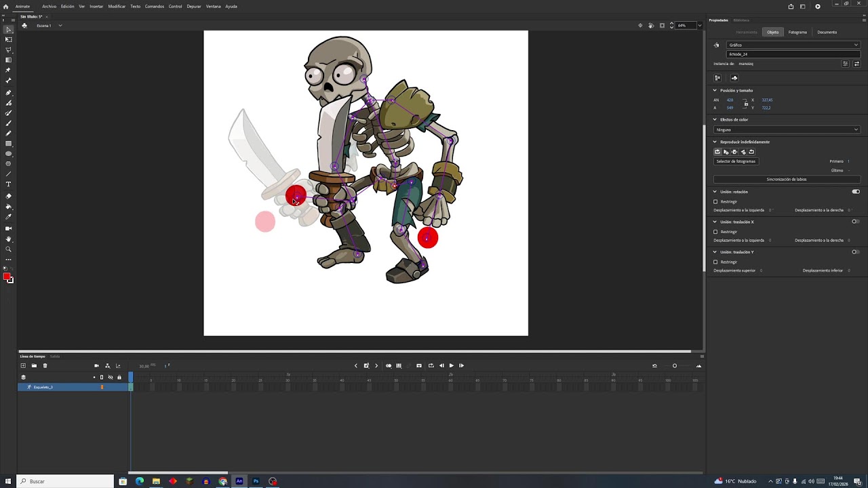Select the Eraser tool
Screen dimensions: 868x488
click(x=8, y=197)
